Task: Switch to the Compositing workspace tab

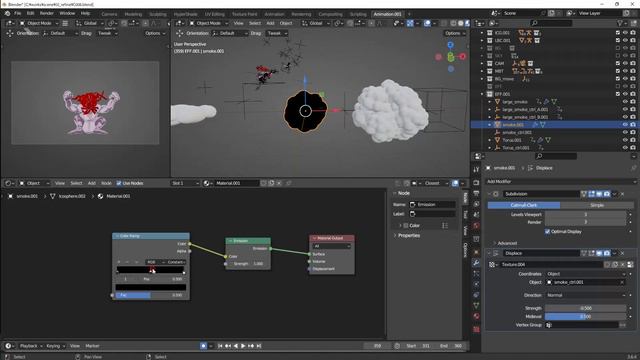Action: 330,14
